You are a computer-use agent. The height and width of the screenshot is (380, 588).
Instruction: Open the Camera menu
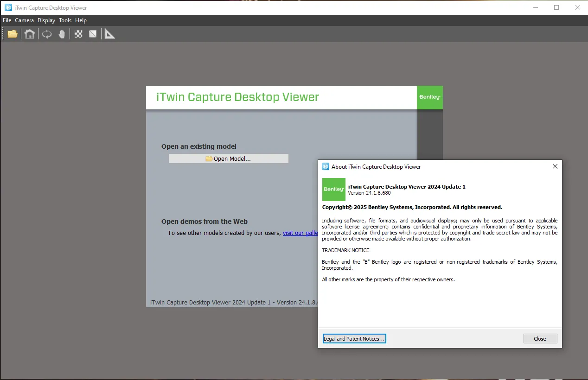click(25, 20)
